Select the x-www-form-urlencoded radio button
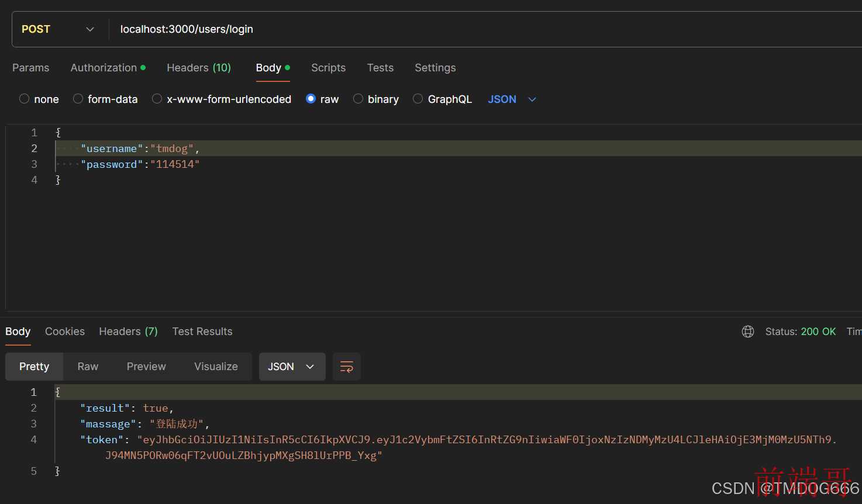Image resolution: width=862 pixels, height=504 pixels. 157,99
